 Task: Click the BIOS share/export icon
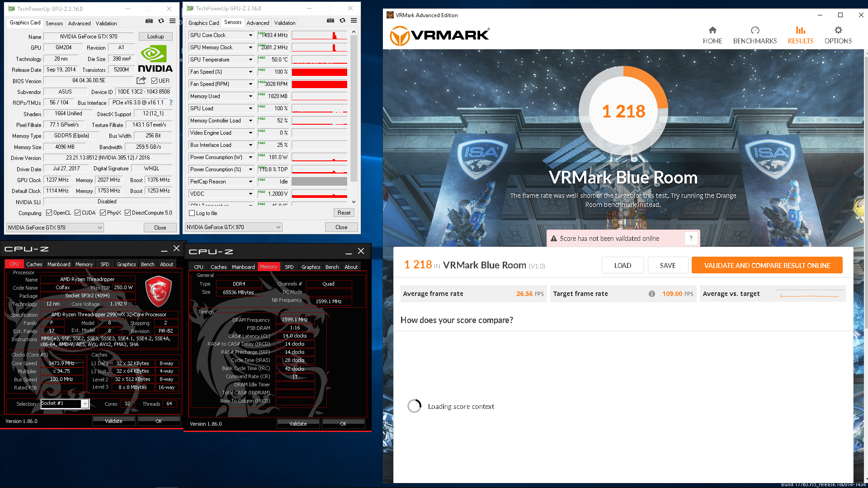[x=142, y=80]
